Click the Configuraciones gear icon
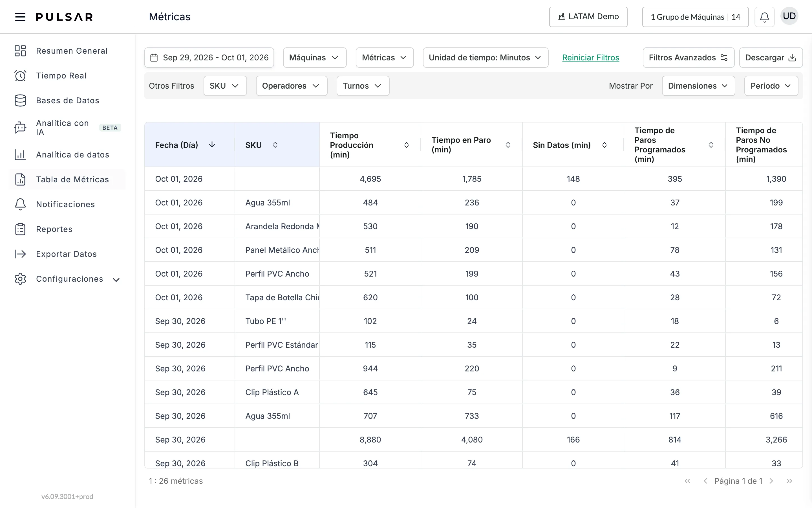 [x=20, y=279]
